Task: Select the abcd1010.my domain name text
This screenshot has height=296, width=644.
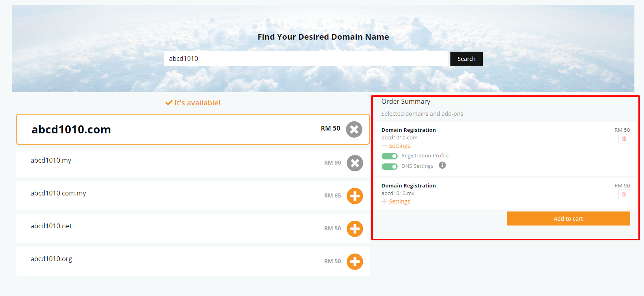Action: click(51, 160)
